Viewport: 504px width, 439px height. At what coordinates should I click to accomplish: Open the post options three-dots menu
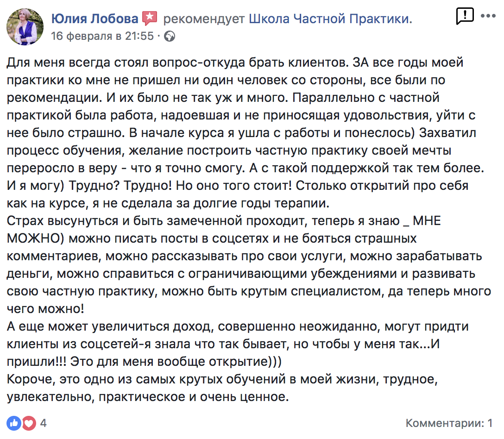pos(488,16)
